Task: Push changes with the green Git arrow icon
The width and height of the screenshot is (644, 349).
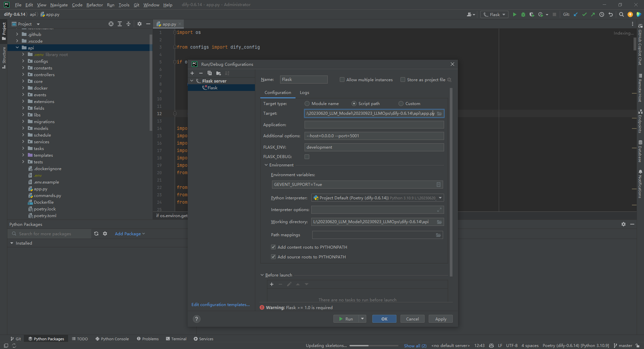Action: [593, 14]
